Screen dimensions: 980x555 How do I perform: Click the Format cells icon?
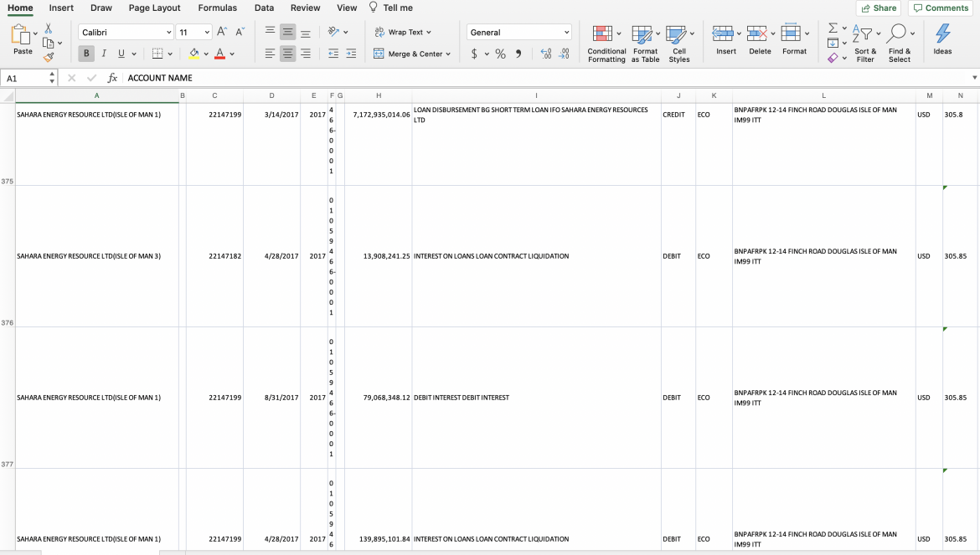point(791,33)
